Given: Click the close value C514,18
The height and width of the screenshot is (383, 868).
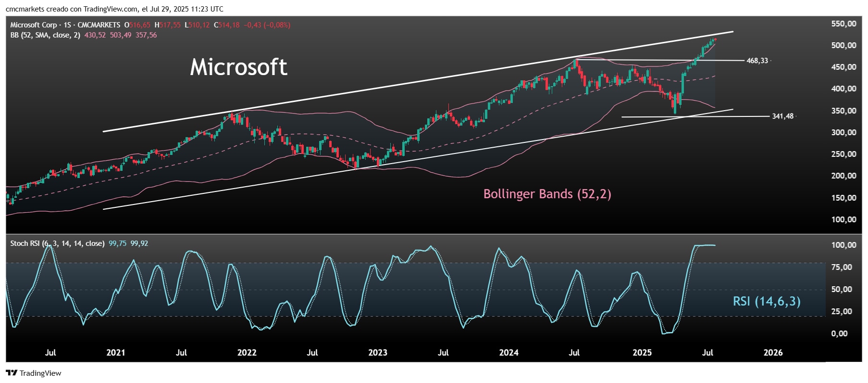Looking at the screenshot, I should point(226,25).
